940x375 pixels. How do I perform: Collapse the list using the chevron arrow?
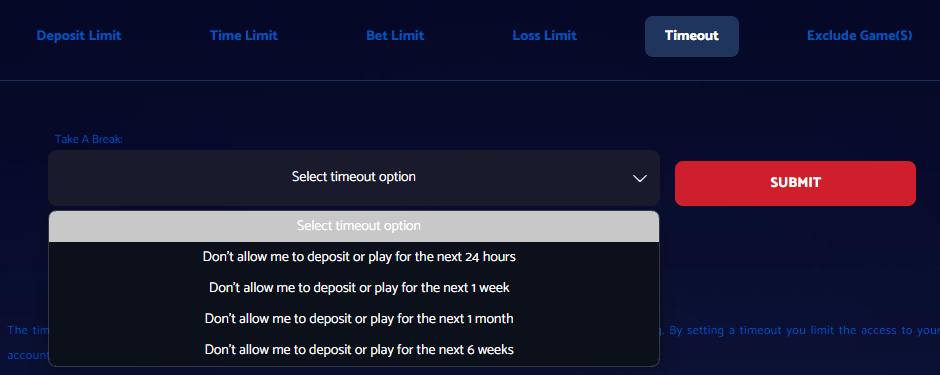click(640, 178)
